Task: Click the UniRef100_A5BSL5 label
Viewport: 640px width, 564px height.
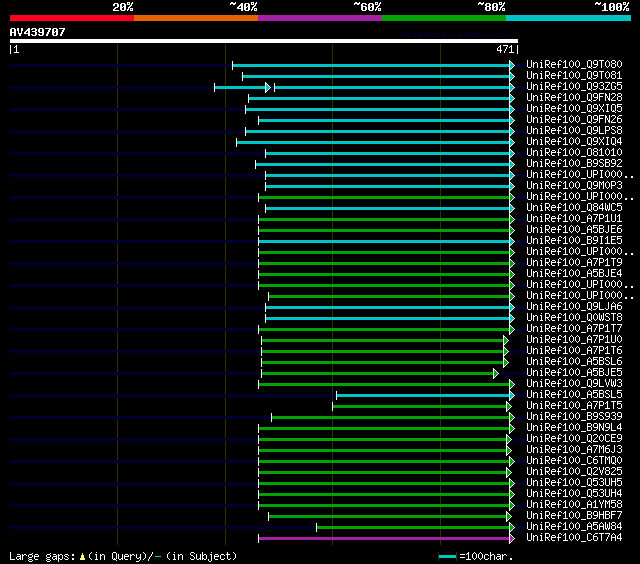Action: point(574,395)
